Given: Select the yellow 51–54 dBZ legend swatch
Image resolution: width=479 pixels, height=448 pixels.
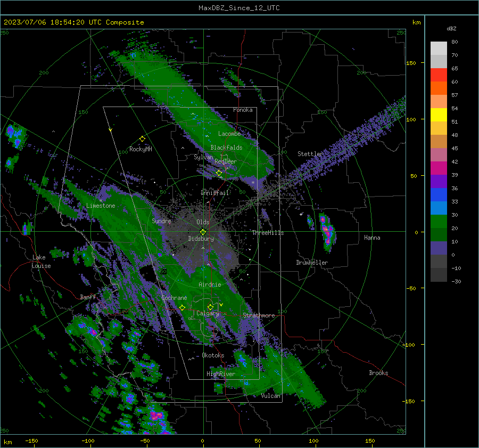Looking at the screenshot, I should [x=439, y=115].
